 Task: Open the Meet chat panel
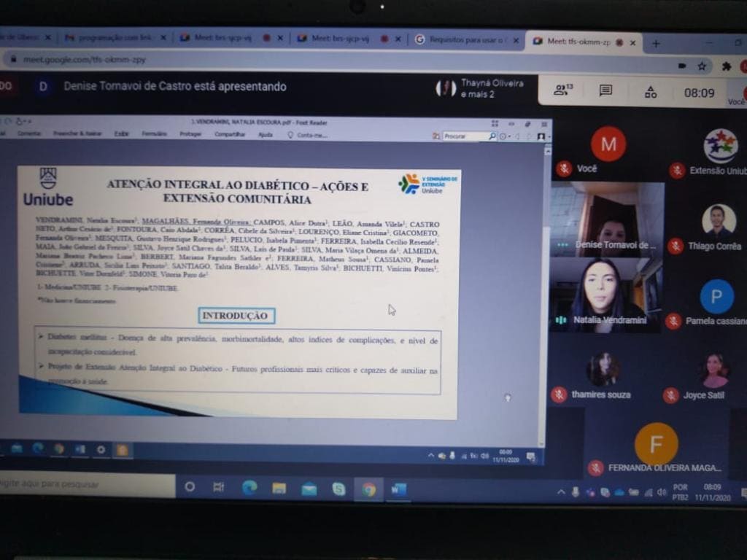pyautogui.click(x=605, y=90)
